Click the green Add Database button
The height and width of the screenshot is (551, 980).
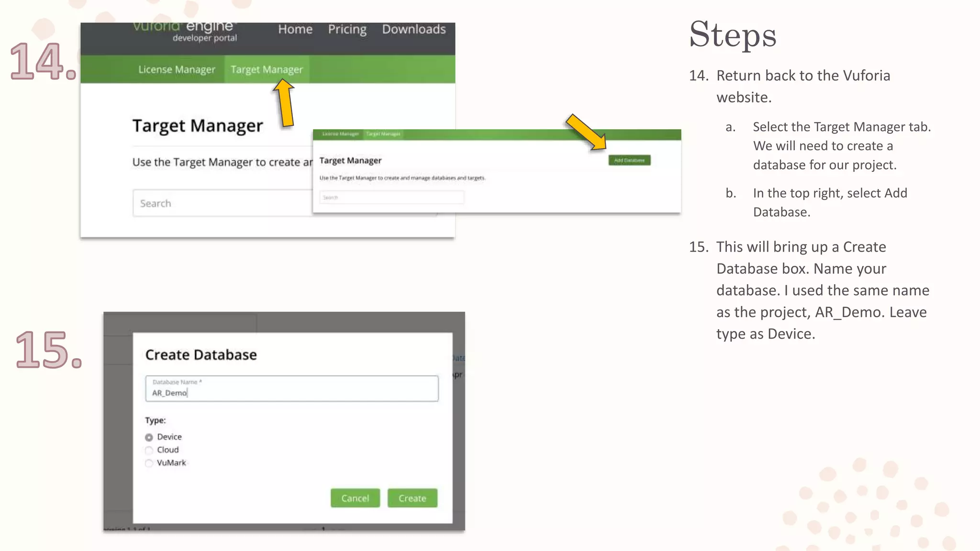point(629,160)
